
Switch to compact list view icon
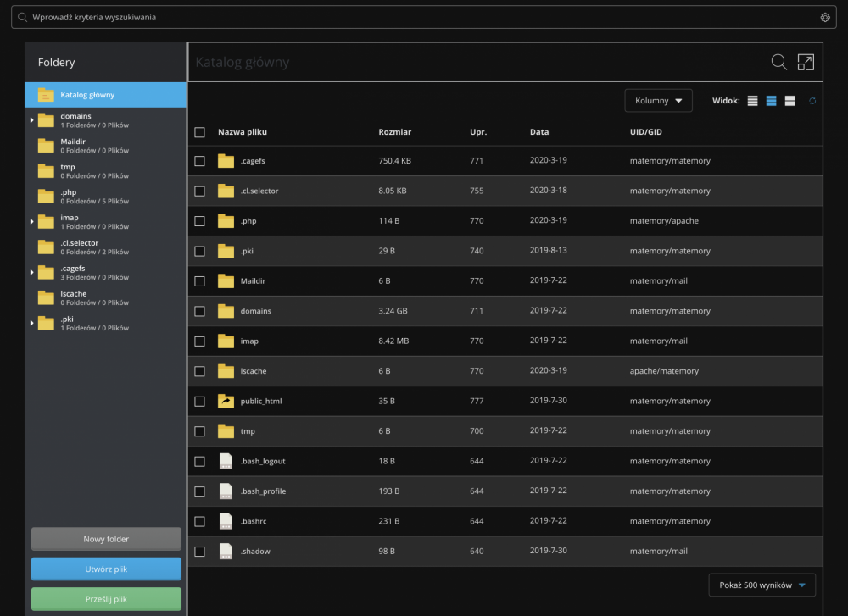pos(752,101)
